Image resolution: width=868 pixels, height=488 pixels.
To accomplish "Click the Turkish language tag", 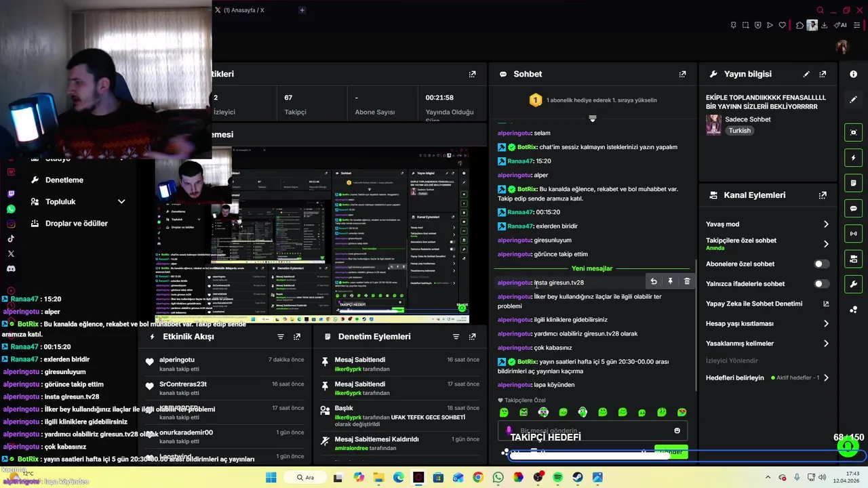I will 739,131.
